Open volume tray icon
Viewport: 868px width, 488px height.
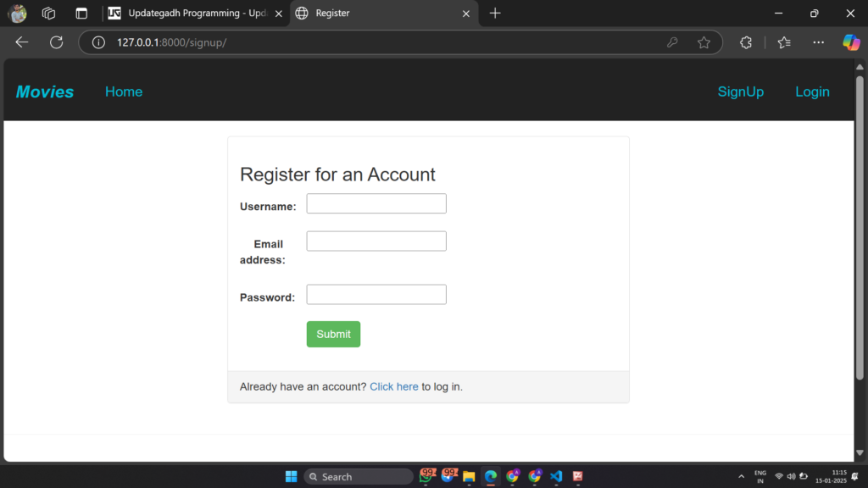point(791,476)
